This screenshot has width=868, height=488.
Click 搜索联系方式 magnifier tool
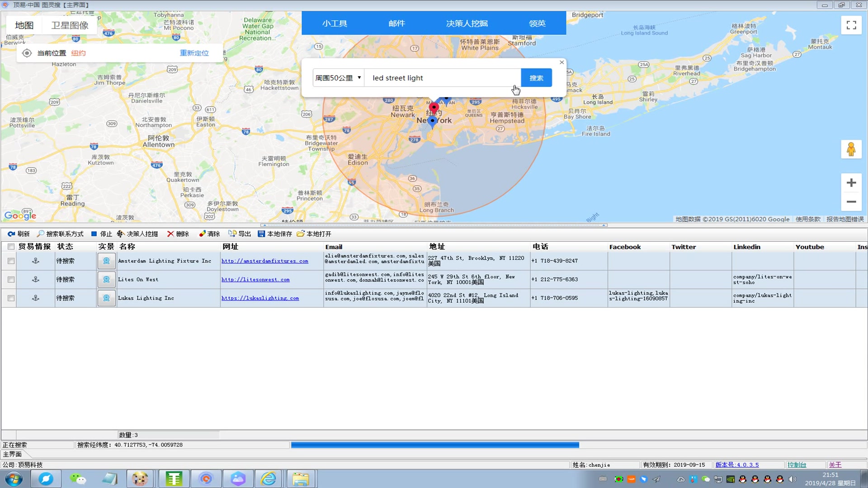pyautogui.click(x=60, y=234)
